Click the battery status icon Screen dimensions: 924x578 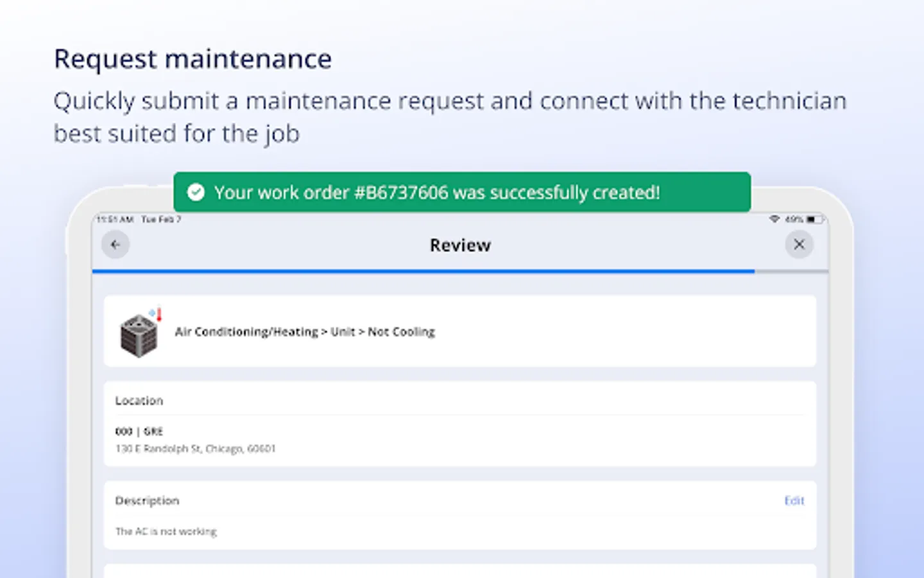click(x=813, y=220)
